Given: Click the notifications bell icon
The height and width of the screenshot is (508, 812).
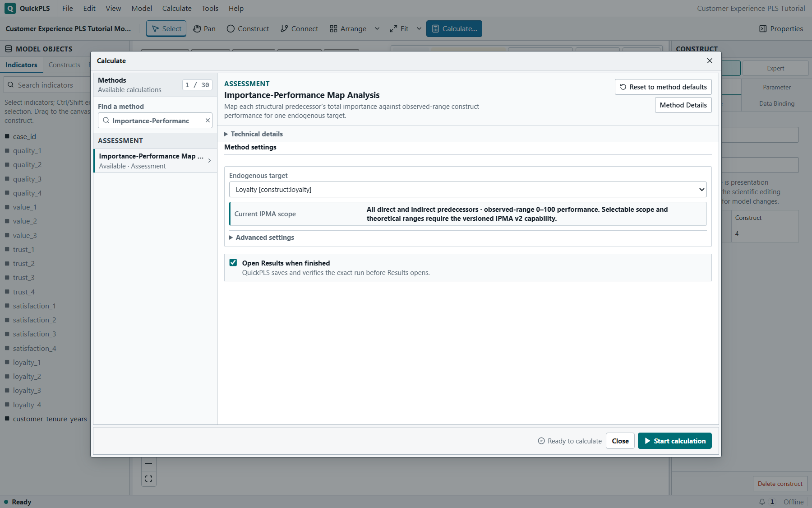Looking at the screenshot, I should point(762,502).
